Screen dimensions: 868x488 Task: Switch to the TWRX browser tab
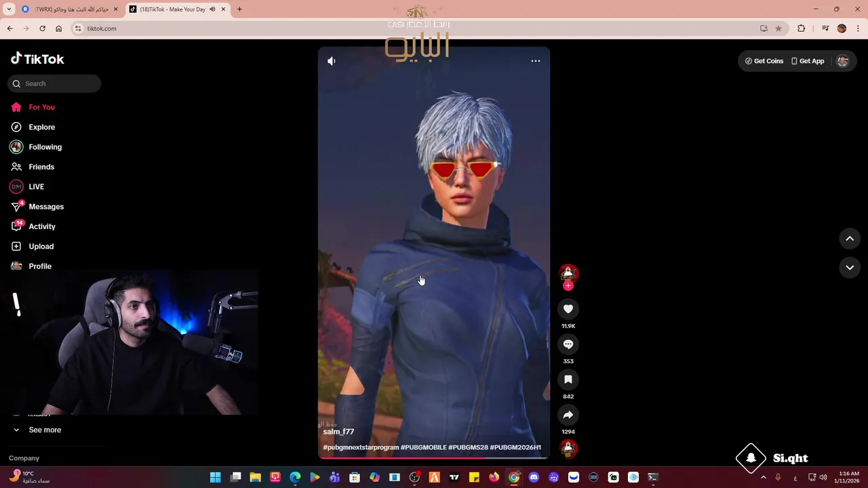click(x=70, y=9)
